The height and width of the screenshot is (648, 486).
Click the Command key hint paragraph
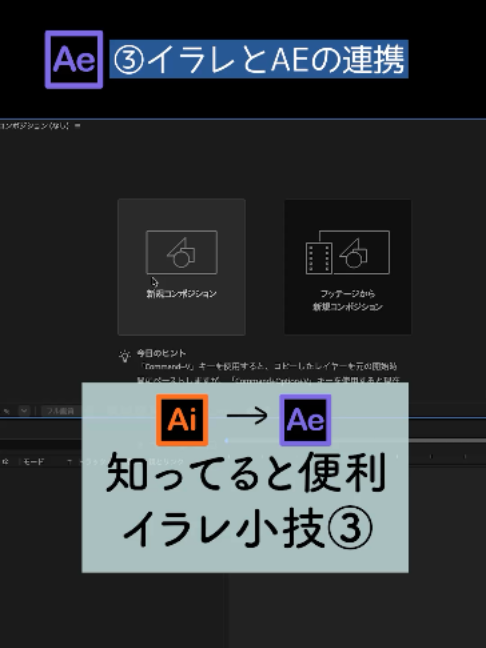pyautogui.click(x=269, y=373)
